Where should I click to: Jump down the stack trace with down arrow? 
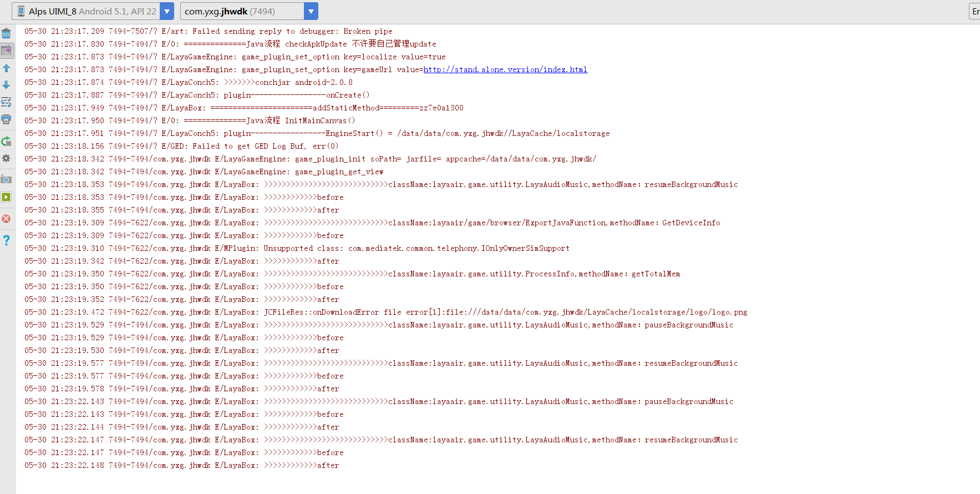click(x=6, y=85)
